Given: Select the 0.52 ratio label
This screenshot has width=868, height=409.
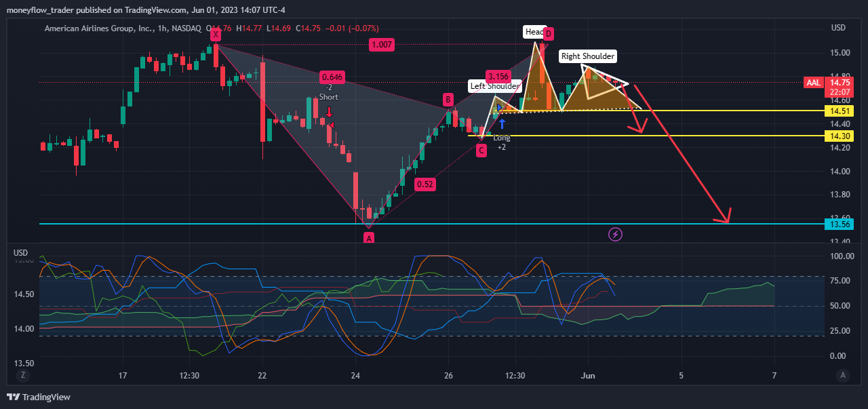Looking at the screenshot, I should [x=425, y=184].
